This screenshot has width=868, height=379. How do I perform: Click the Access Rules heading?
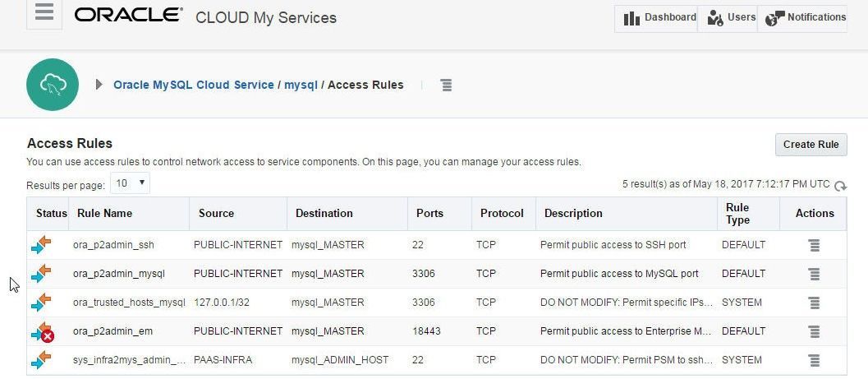pyautogui.click(x=70, y=144)
